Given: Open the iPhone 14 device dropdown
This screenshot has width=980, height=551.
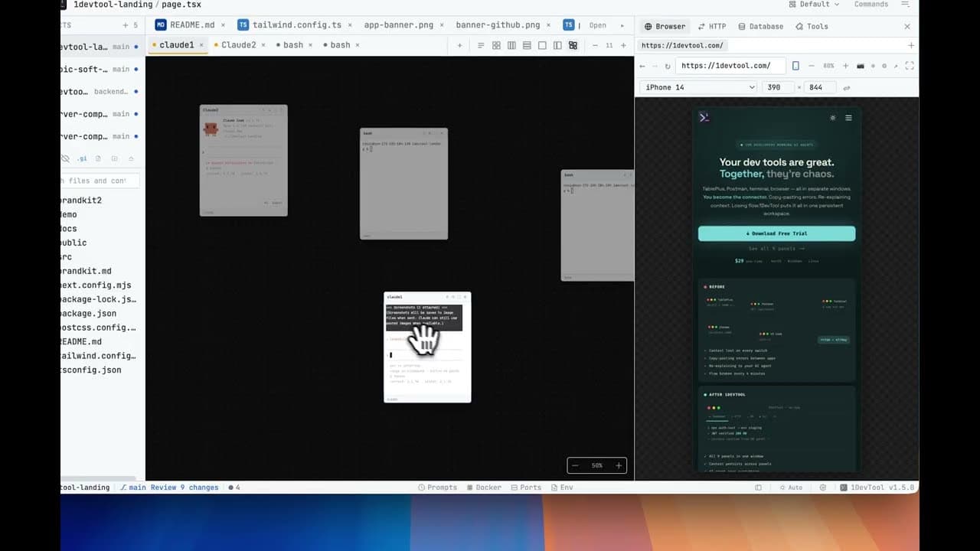Looking at the screenshot, I should (x=697, y=86).
